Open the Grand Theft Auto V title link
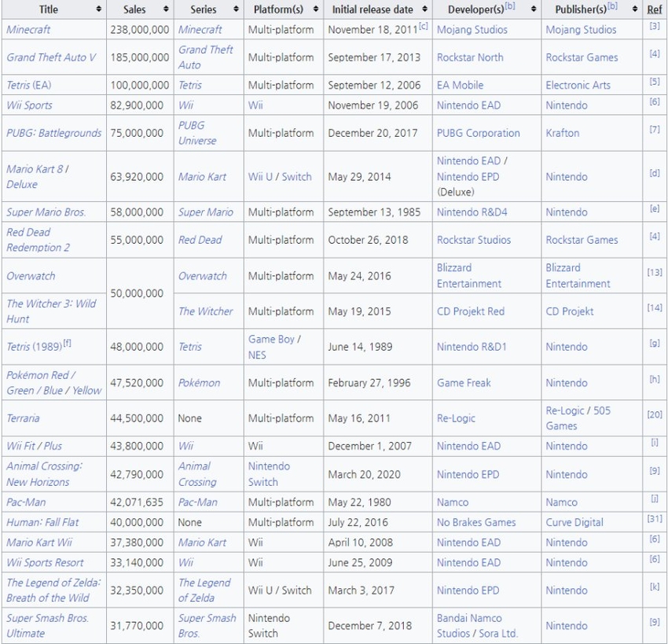Image resolution: width=668 pixels, height=644 pixels. click(x=51, y=57)
